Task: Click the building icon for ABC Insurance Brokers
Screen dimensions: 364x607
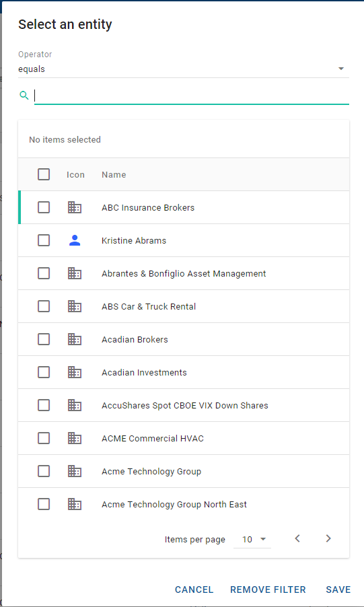Action: 75,207
